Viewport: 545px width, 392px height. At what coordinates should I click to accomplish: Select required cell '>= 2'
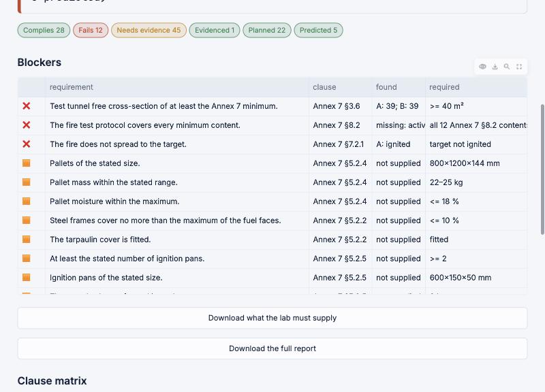click(x=476, y=259)
